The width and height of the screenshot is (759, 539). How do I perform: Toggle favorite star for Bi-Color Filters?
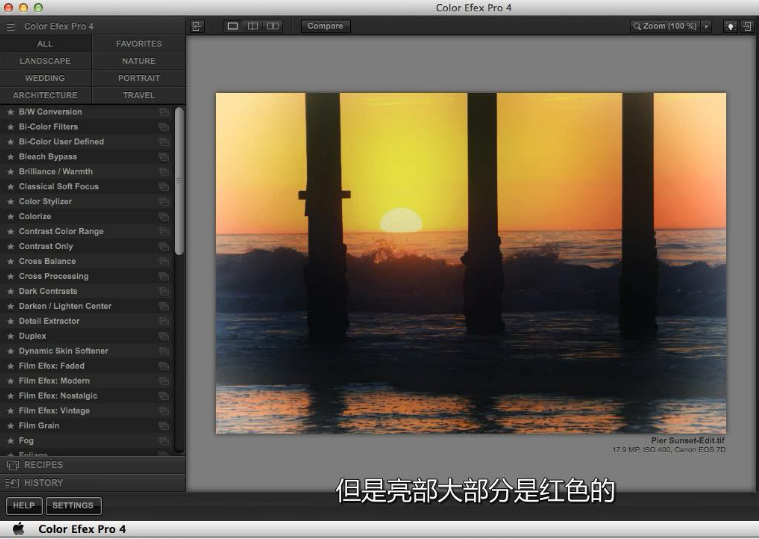point(10,127)
